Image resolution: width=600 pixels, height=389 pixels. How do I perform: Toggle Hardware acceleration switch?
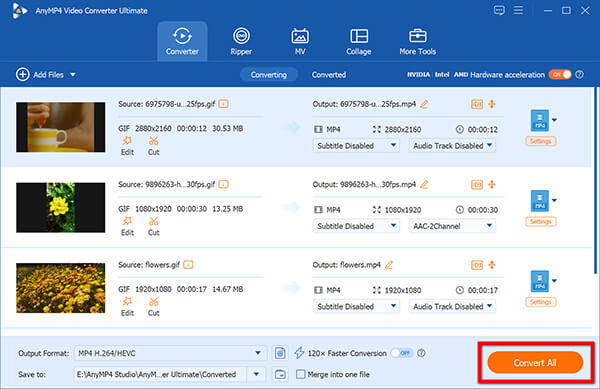tap(560, 75)
